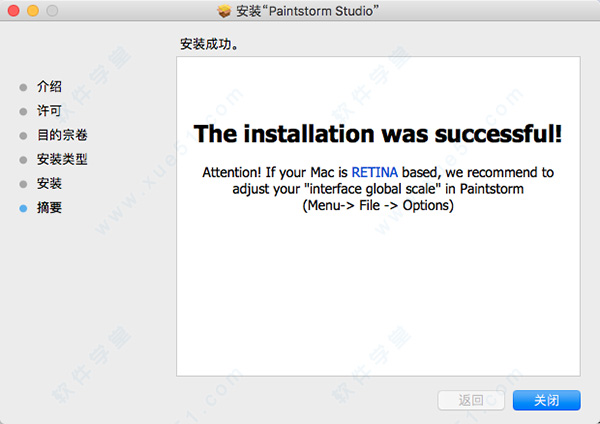Select the 许可 step in sidebar
This screenshot has height=424, width=600.
(x=49, y=111)
